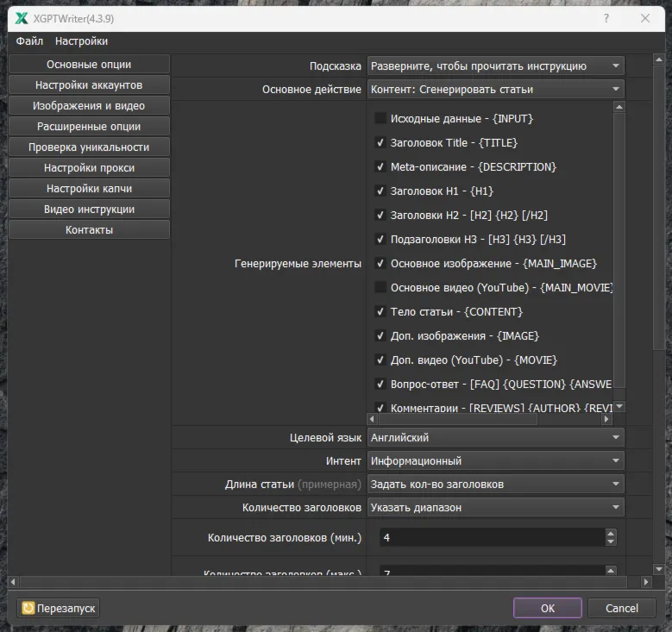
Task: Open the Основное действие dropdown
Action: click(495, 89)
